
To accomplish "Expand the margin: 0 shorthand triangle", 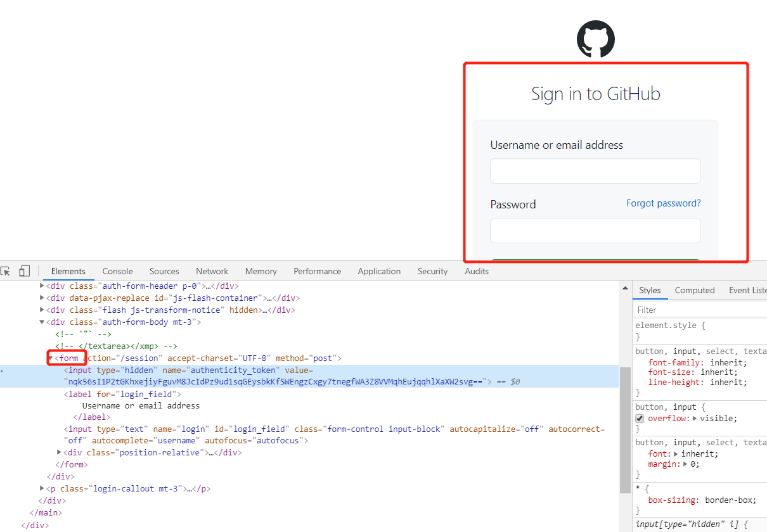I will 685,464.
